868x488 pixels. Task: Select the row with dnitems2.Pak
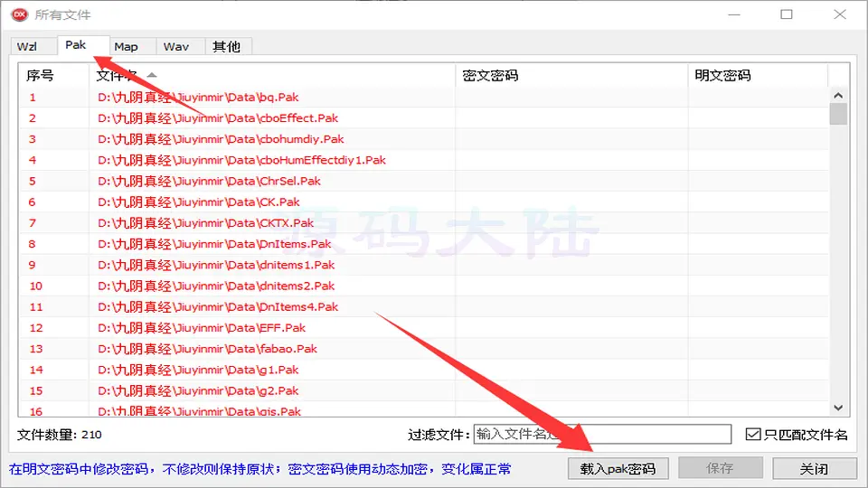click(x=424, y=286)
